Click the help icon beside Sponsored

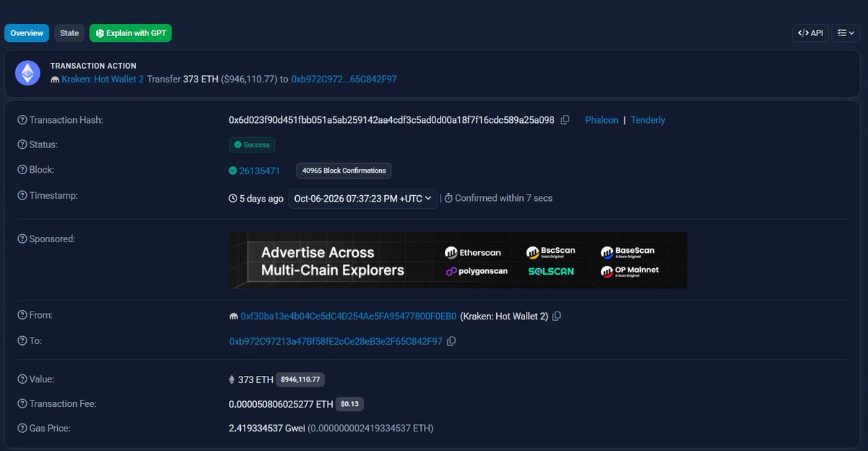tap(22, 239)
